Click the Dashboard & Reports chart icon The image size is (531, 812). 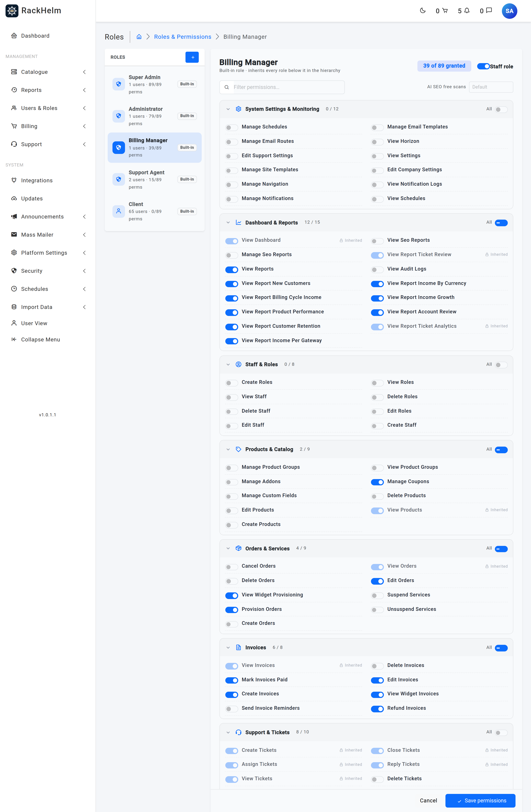point(239,222)
